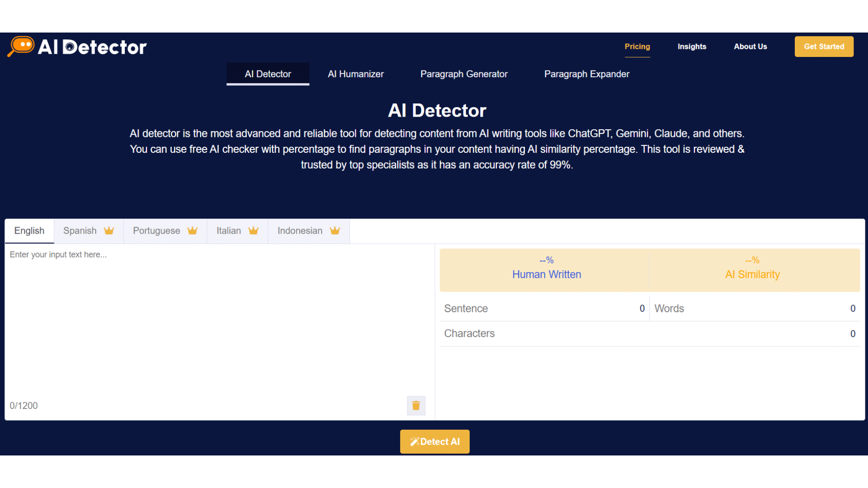Click the crown icon next to Italian
The image size is (868, 488).
(x=253, y=230)
